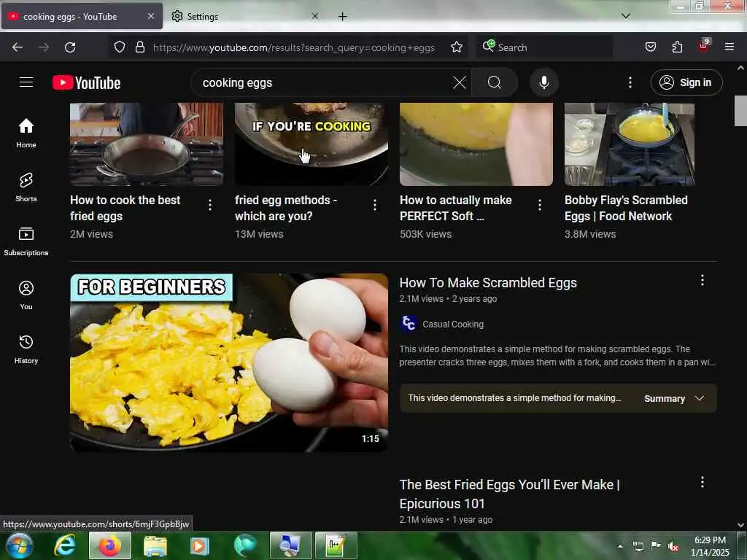Show hidden tray icons arrow
Image resolution: width=747 pixels, height=560 pixels.
pyautogui.click(x=620, y=546)
